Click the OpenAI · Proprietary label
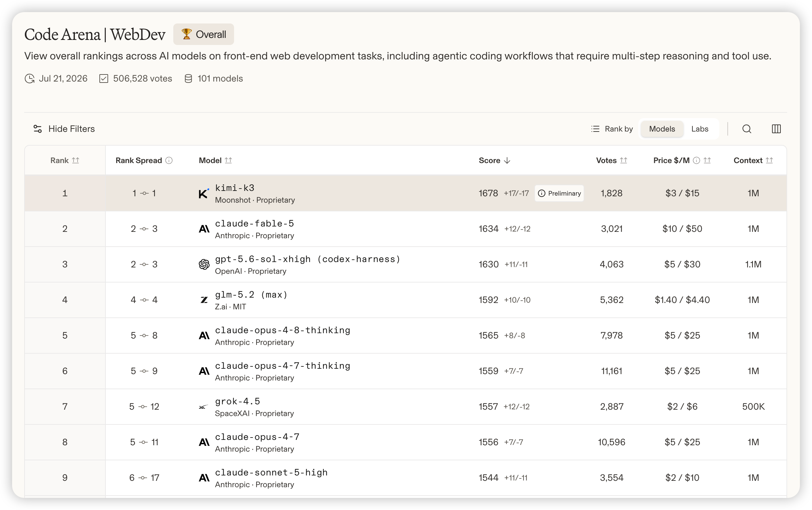Screen dimensions: 812x510 tap(251, 271)
